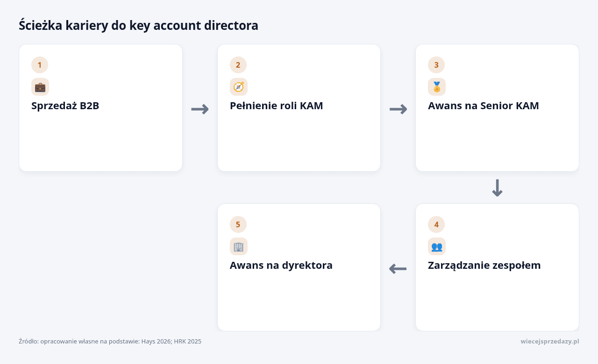Click the arrow between Sprzedaż B2B and KAM
Screen dimensions: 598x364
pyautogui.click(x=200, y=109)
